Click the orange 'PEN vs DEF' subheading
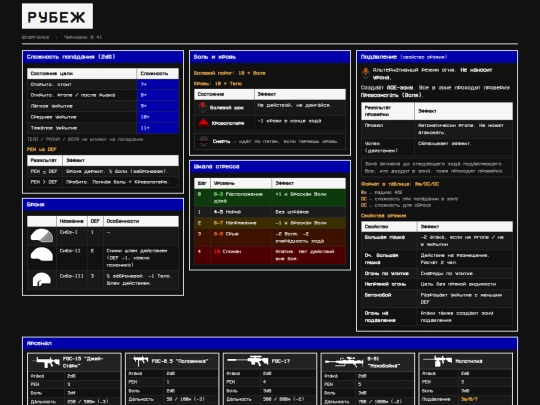 pyautogui.click(x=42, y=149)
